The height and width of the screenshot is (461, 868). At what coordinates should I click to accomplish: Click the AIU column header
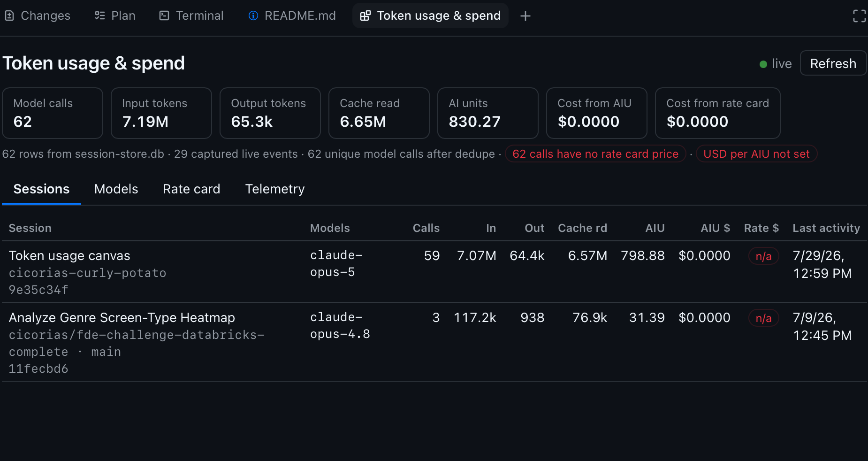click(655, 228)
